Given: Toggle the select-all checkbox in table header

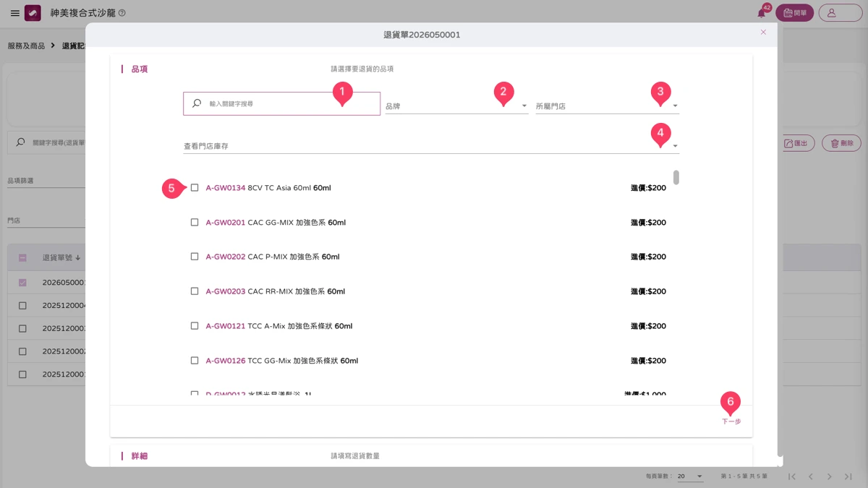Looking at the screenshot, I should pos(22,257).
